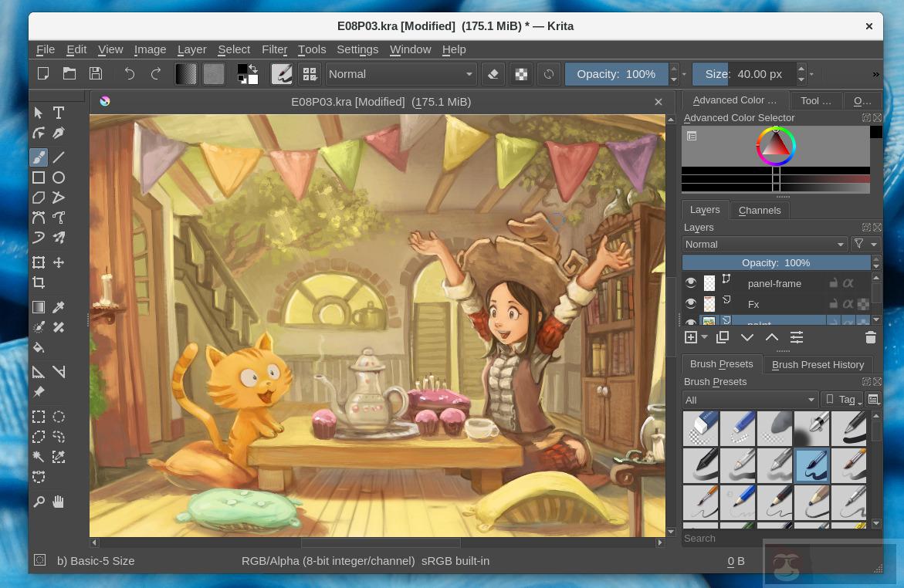Activate the Text tool

point(59,113)
